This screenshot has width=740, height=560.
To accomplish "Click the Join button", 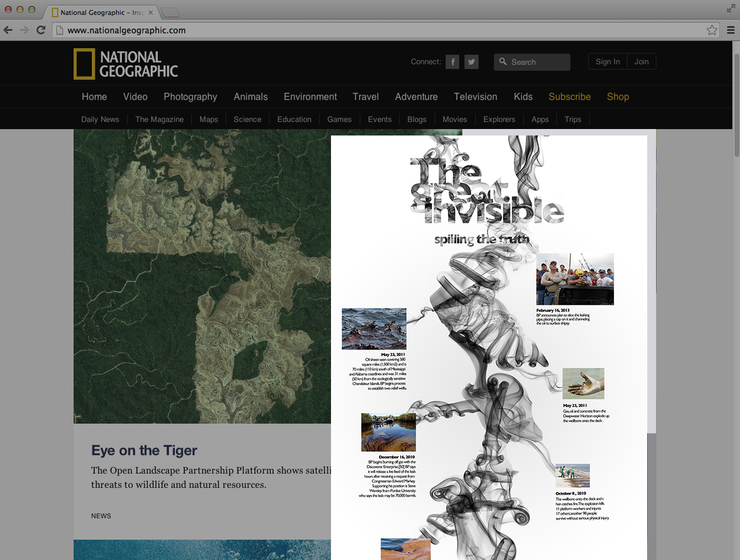I will (641, 62).
